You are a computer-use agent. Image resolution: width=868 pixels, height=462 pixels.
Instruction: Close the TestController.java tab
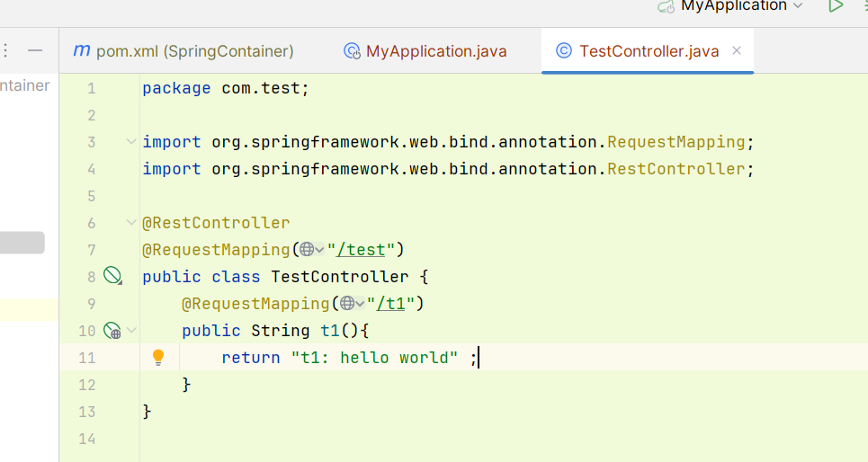[737, 50]
